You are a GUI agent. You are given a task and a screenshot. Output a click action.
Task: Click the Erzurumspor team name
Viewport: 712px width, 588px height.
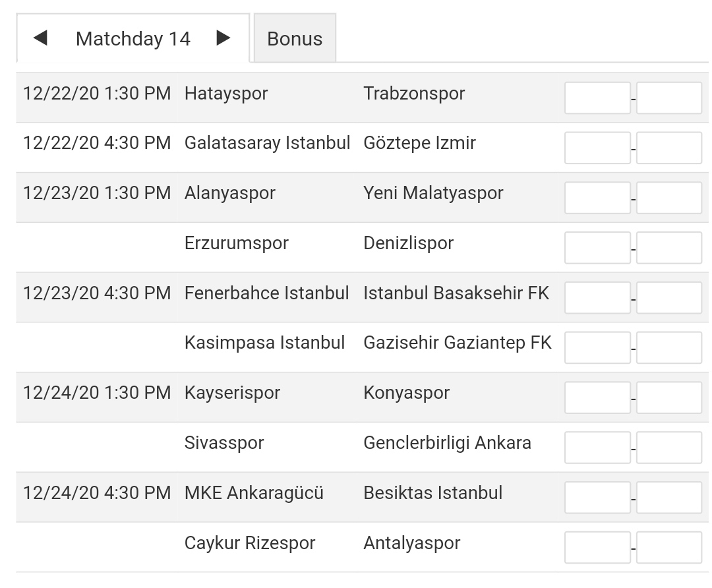(x=237, y=243)
